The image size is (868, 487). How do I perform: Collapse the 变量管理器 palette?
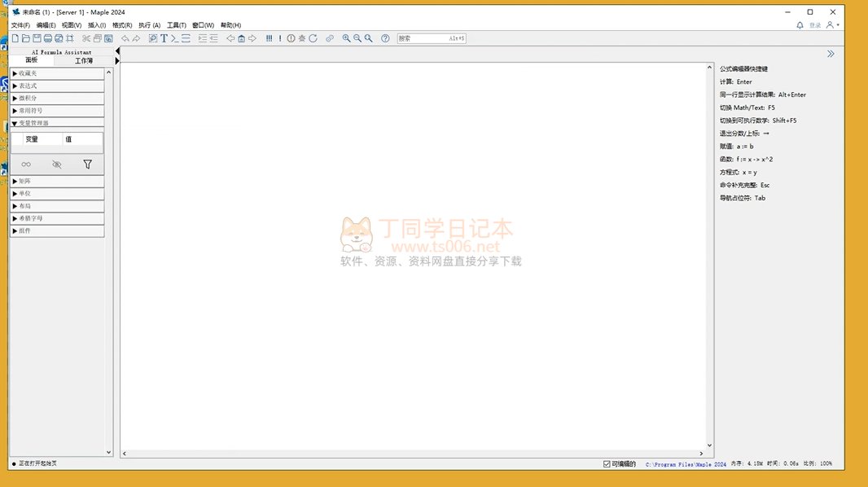(57, 123)
